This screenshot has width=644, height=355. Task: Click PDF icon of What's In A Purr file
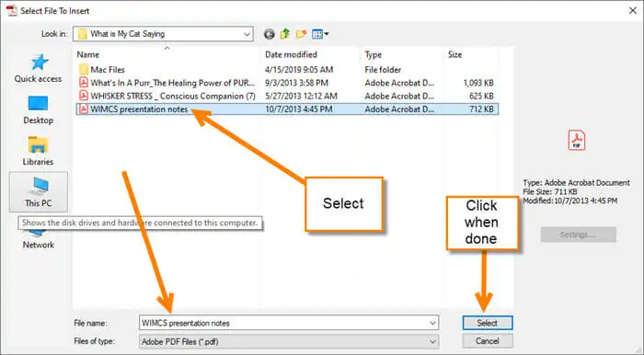[84, 83]
